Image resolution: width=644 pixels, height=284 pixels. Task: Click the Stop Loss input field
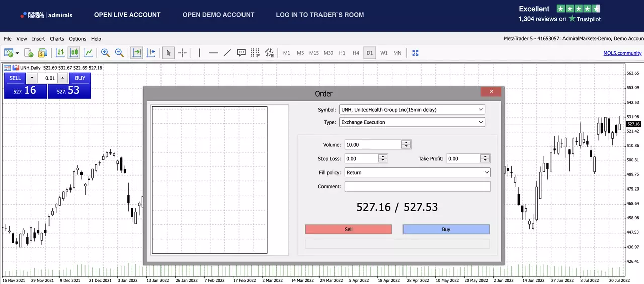(361, 158)
